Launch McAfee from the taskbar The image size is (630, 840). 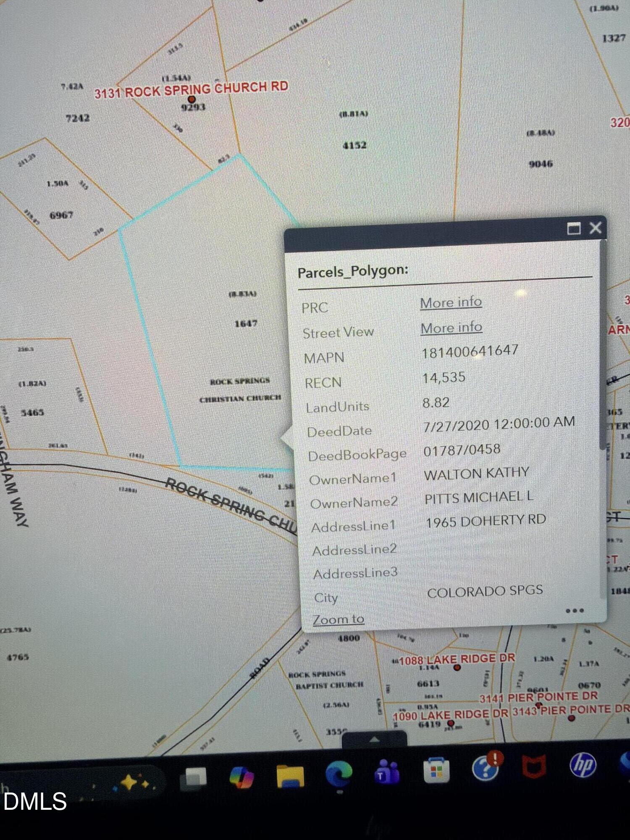534,766
